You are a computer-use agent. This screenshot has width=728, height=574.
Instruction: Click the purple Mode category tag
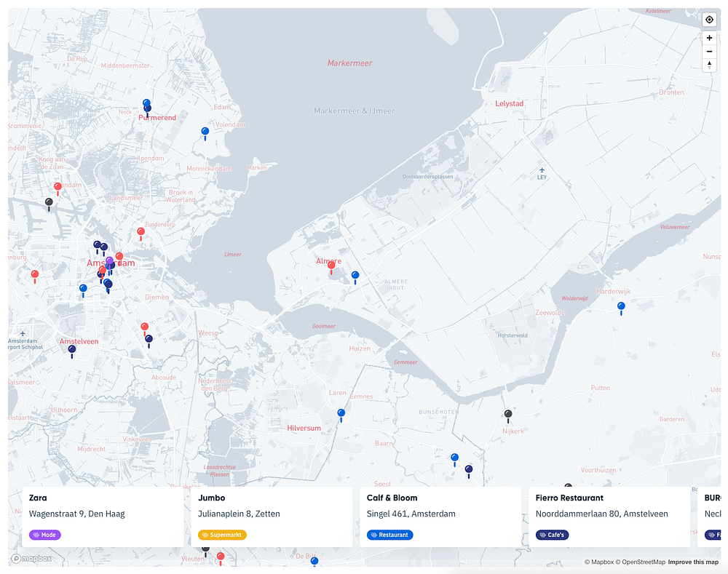[45, 535]
